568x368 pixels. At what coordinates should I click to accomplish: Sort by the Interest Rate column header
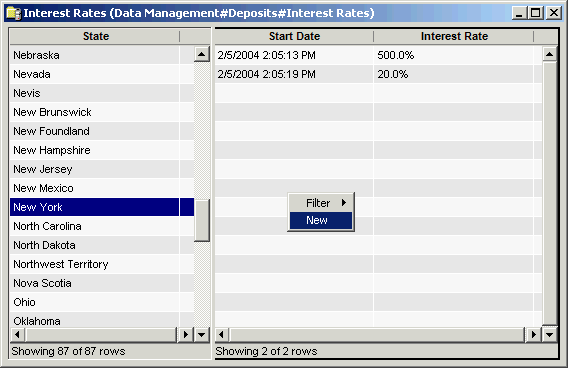click(454, 36)
